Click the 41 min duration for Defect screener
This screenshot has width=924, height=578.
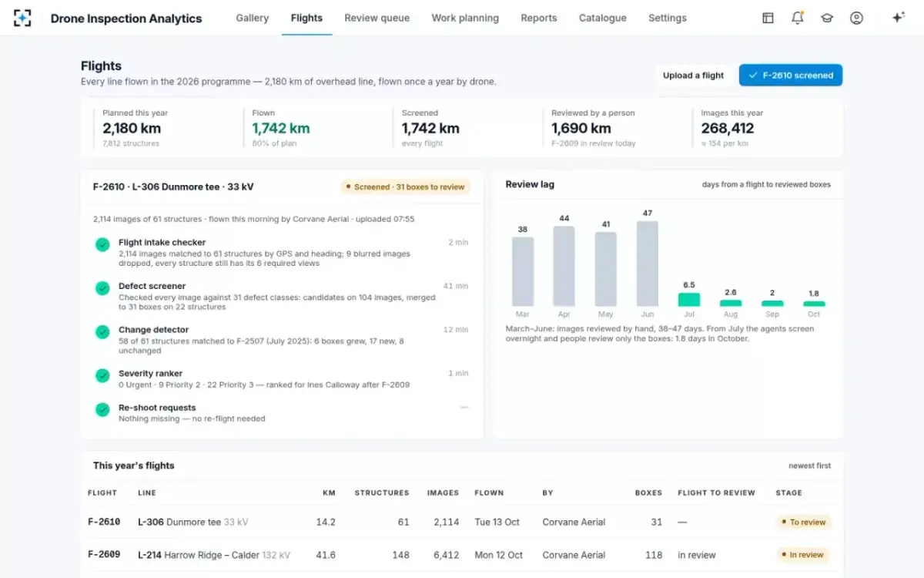point(456,286)
